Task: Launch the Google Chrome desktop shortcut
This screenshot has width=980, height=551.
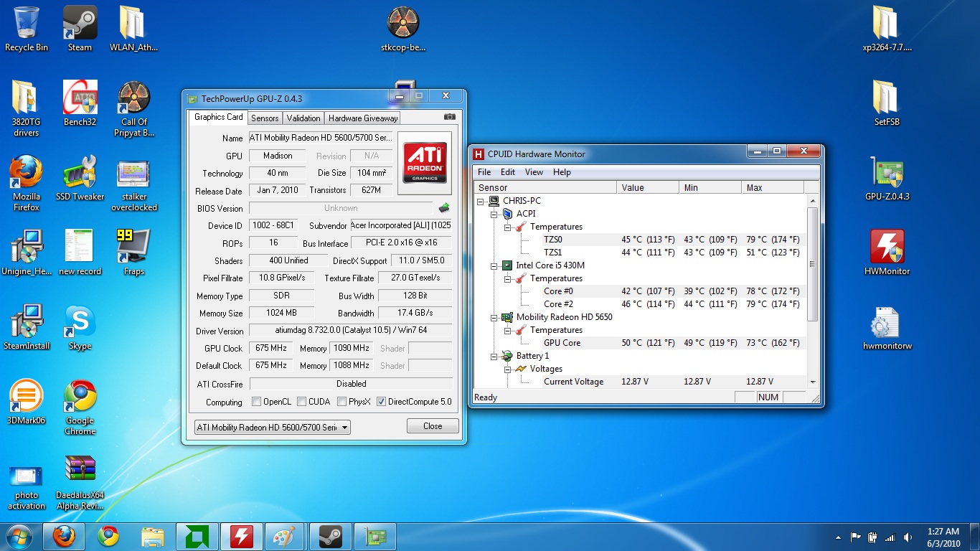Action: (80, 407)
